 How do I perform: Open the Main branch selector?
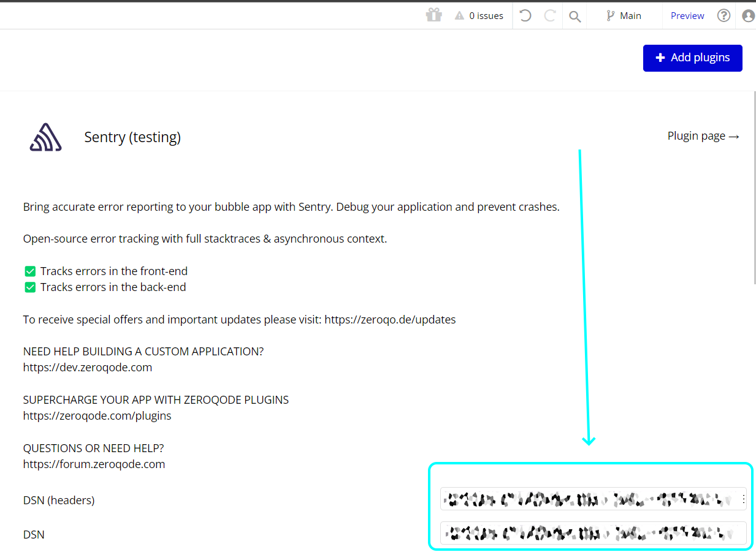coord(624,16)
